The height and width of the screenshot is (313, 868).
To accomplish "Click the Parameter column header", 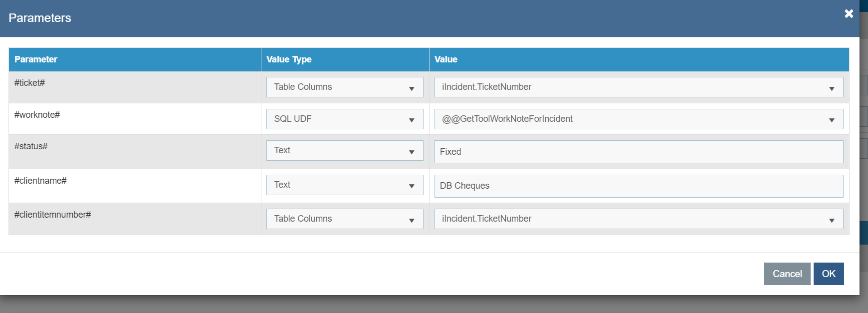I will [36, 59].
